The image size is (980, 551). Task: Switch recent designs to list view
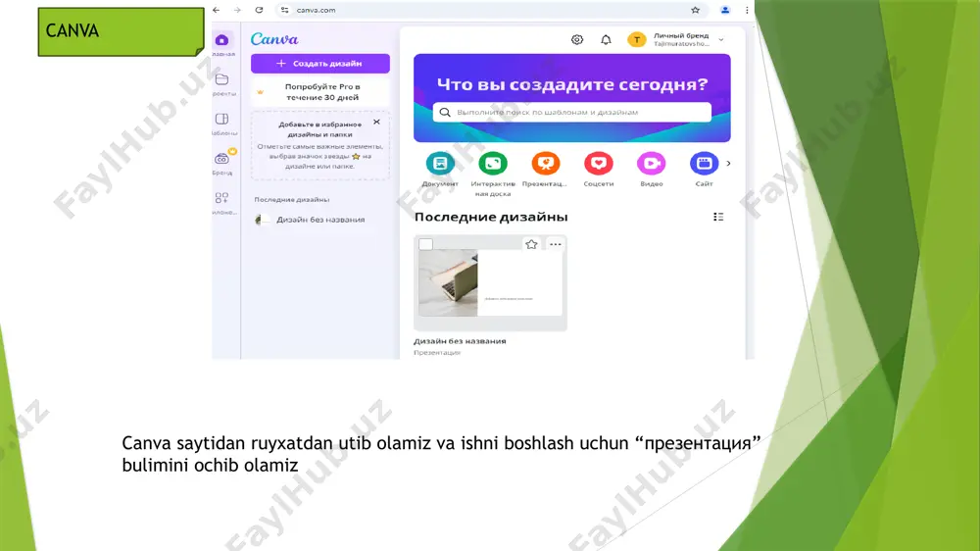point(718,217)
